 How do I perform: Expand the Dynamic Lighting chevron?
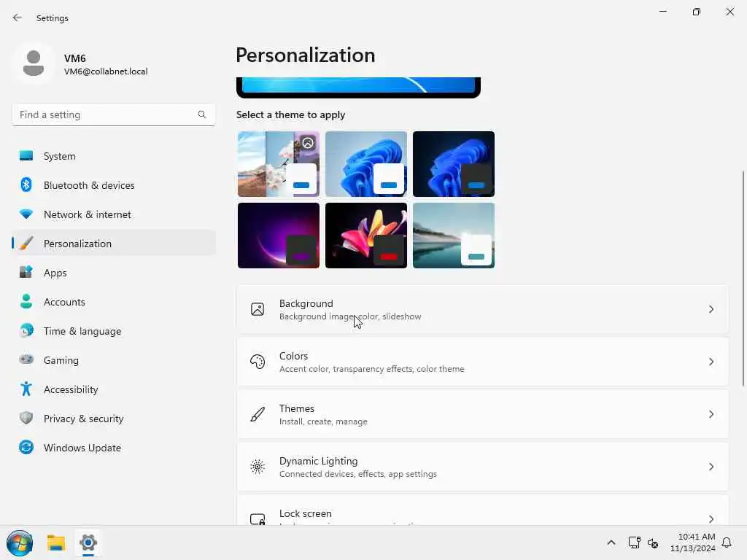click(x=711, y=466)
